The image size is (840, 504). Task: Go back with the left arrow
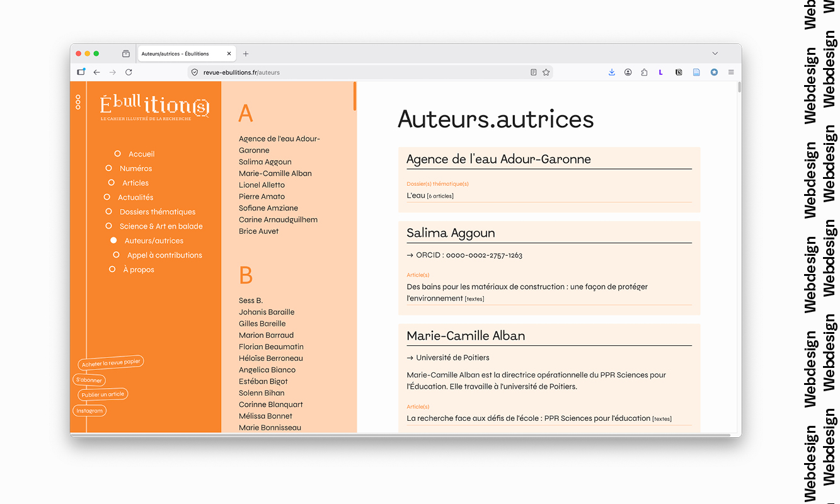[x=96, y=72]
